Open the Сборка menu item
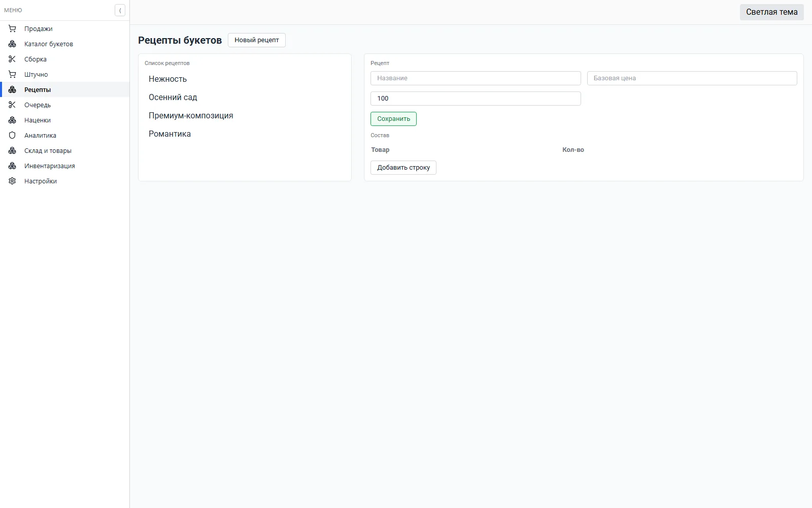 tap(64, 59)
